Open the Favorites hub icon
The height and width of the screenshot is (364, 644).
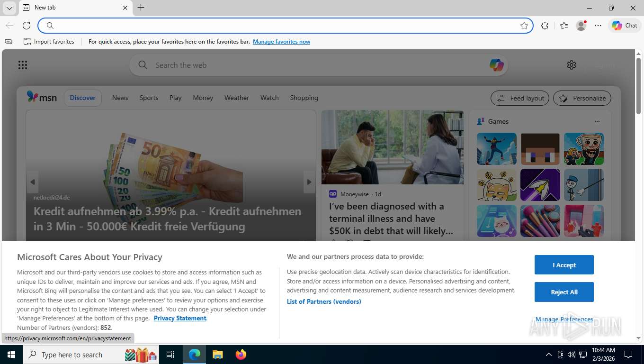[x=563, y=26]
